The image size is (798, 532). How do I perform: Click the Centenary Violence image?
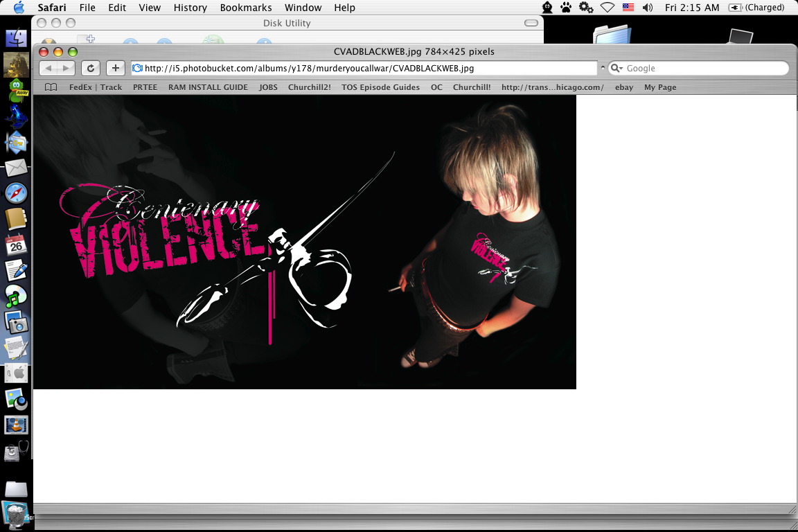tap(305, 242)
